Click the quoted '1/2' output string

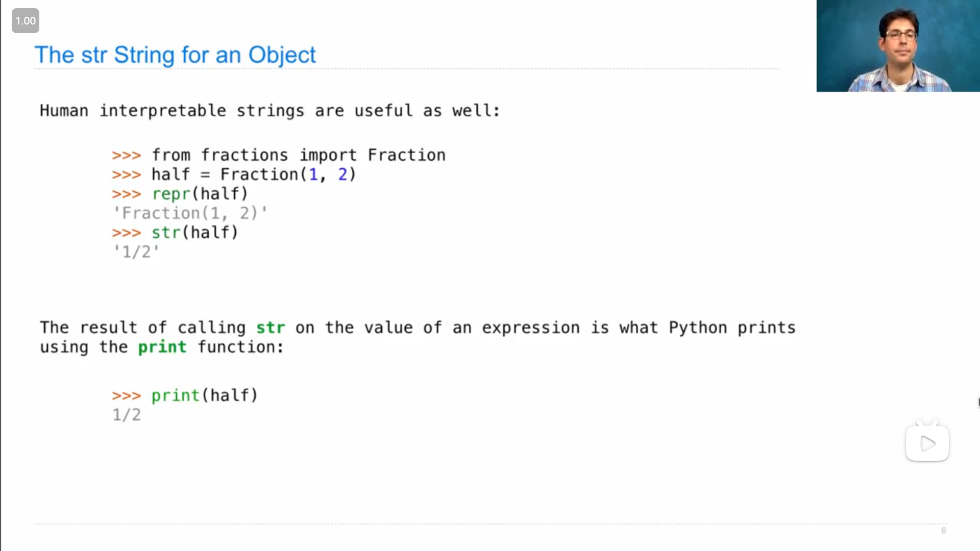click(136, 252)
